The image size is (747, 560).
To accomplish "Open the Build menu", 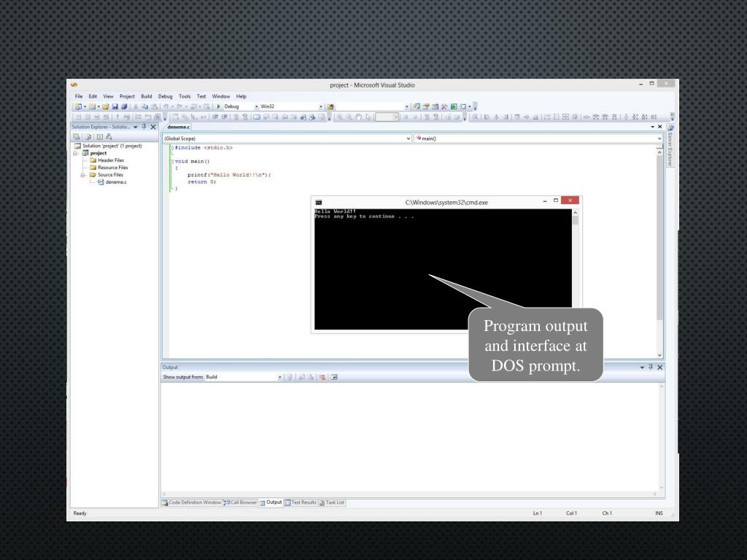I will [x=146, y=96].
